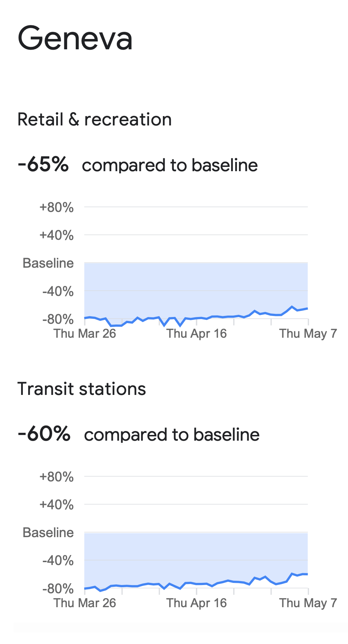
Task: Click the retail line endpoint at May 7
Action: [x=307, y=308]
